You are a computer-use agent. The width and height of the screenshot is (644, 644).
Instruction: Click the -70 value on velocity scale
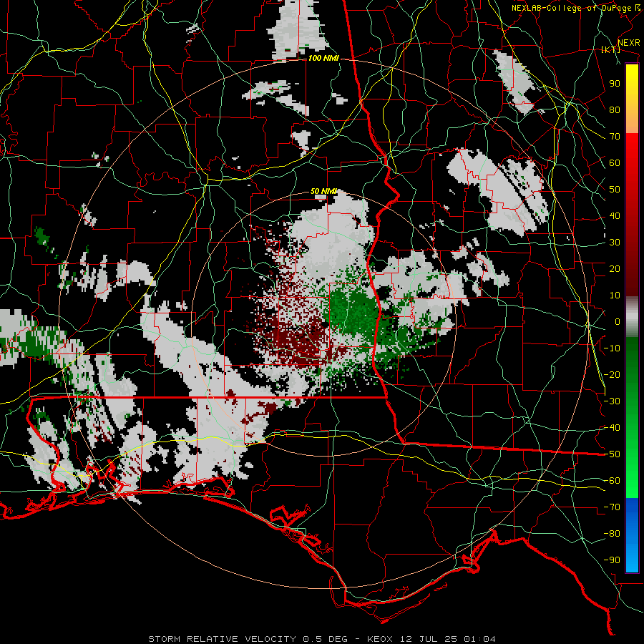(x=612, y=507)
